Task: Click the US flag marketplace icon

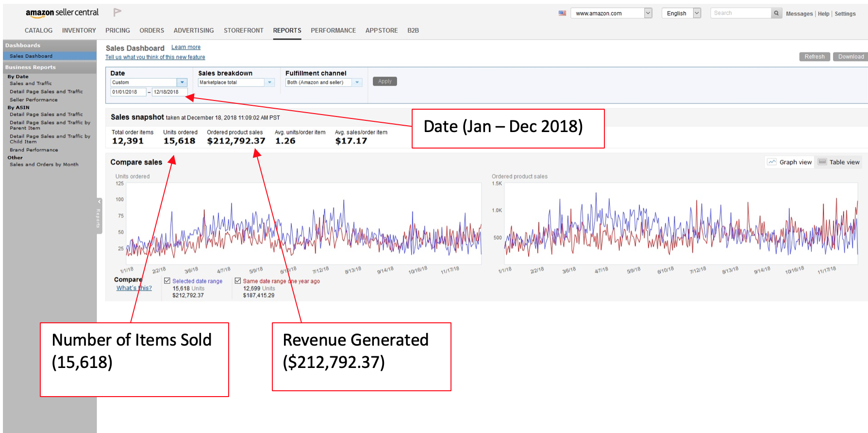Action: [562, 13]
